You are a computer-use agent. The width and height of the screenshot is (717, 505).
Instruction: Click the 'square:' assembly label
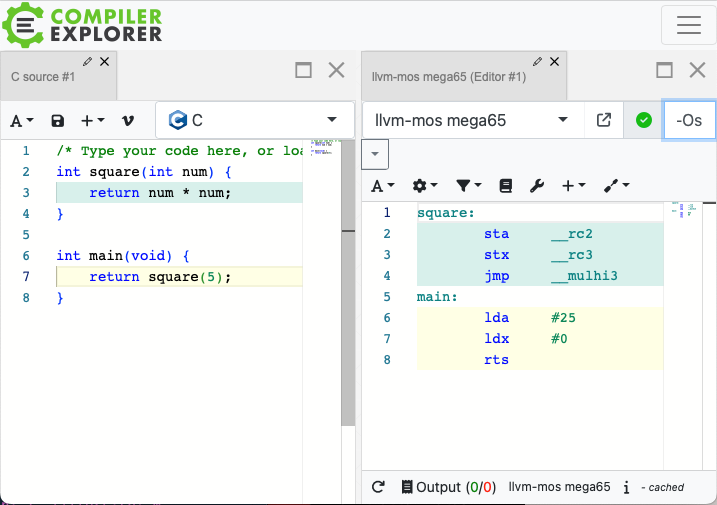pos(446,213)
